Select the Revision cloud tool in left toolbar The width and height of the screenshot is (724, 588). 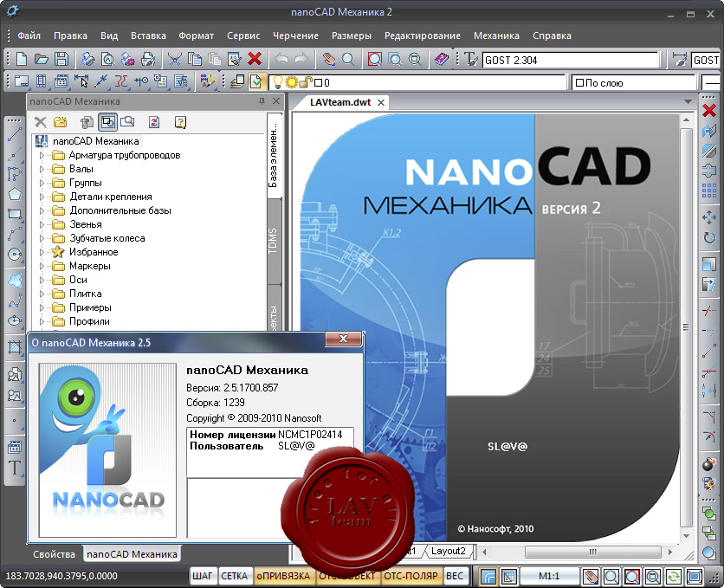pos(15,281)
